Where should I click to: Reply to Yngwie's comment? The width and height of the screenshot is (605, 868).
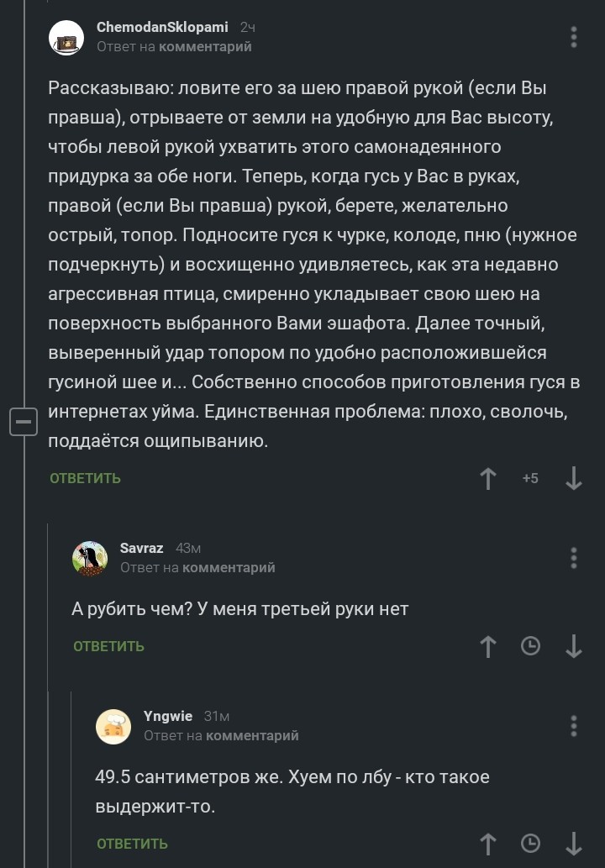(x=132, y=844)
